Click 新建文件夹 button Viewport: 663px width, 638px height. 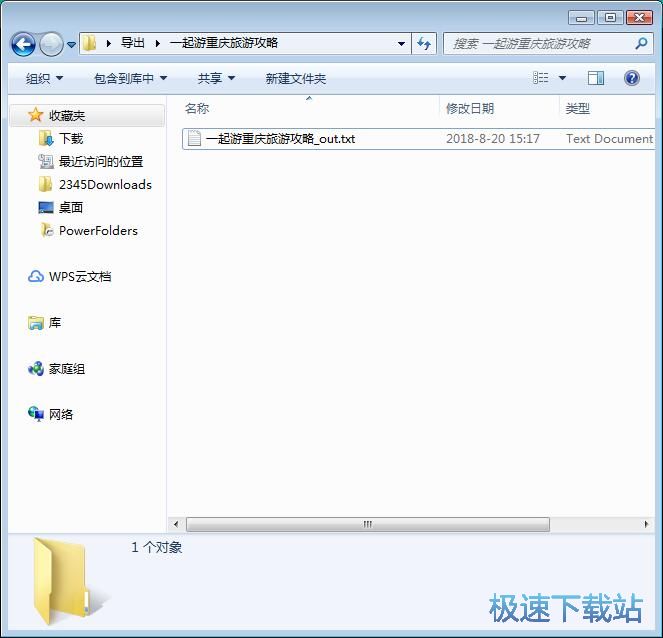tap(296, 78)
